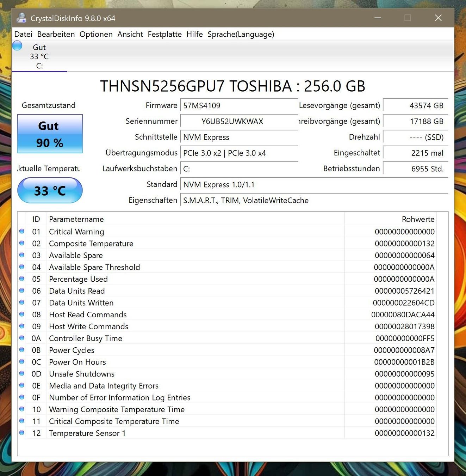Click raw value 000000022604CD
The height and width of the screenshot is (476, 466).
(x=404, y=303)
